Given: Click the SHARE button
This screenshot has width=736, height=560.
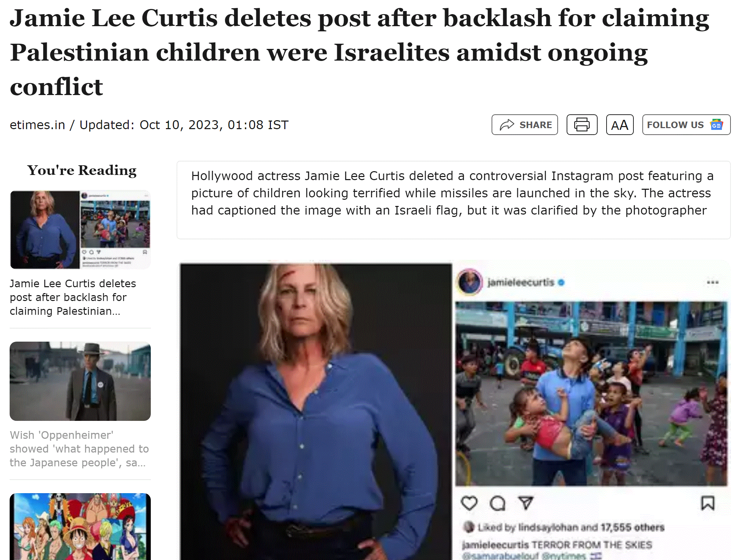Looking at the screenshot, I should [524, 125].
